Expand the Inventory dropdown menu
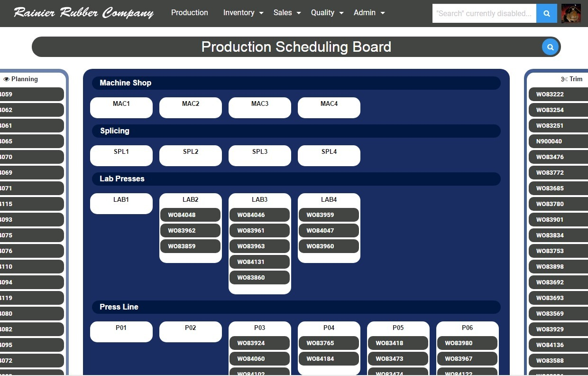This screenshot has height=376, width=588. 243,13
